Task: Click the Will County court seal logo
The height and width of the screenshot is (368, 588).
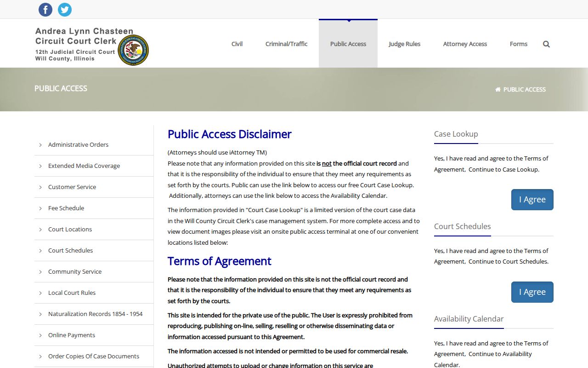Action: (133, 50)
